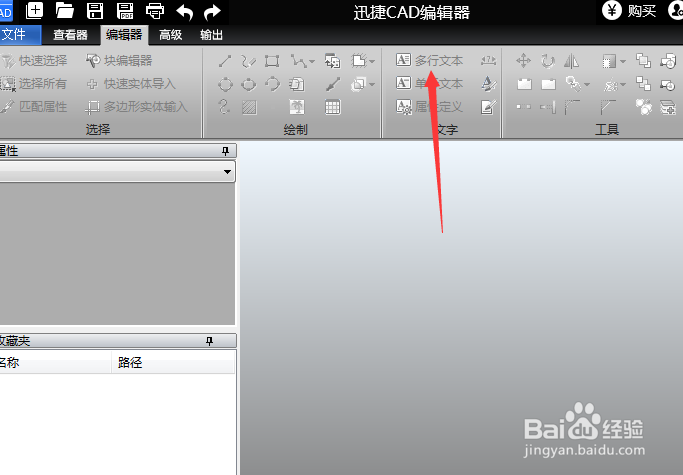
Task: Click the 单行文本 button
Action: point(429,83)
